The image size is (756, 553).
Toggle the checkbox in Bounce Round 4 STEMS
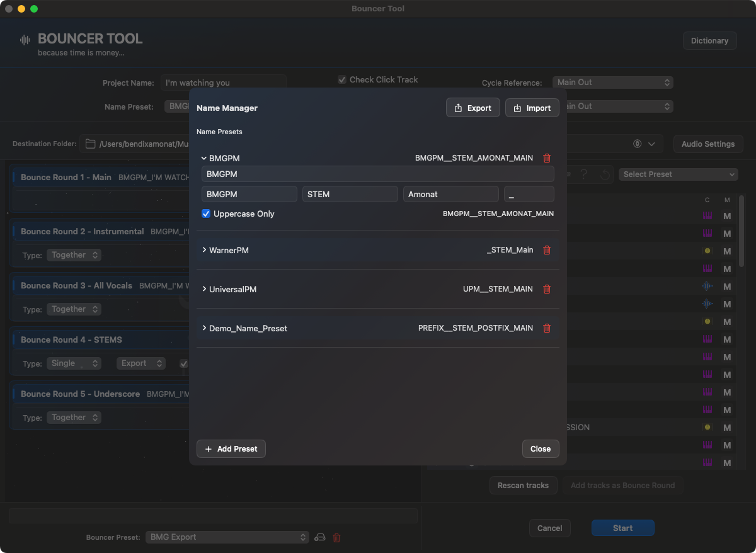click(184, 363)
